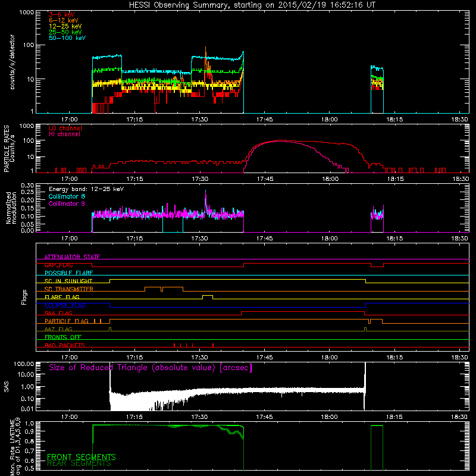Click the FRONTS_OFF flag label
Image resolution: width=476 pixels, height=476 pixels.
pos(63,337)
